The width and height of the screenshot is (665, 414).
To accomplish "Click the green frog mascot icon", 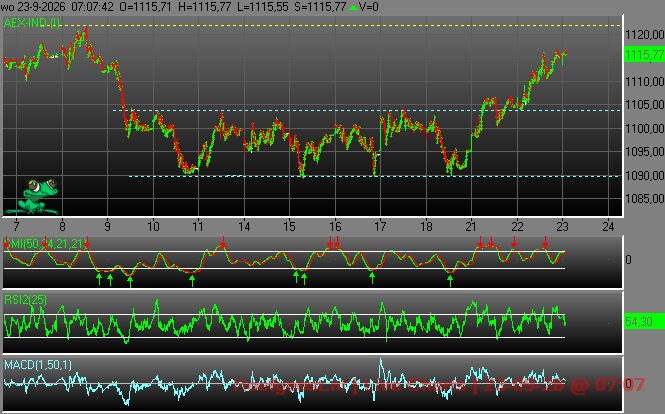I will pyautogui.click(x=38, y=196).
